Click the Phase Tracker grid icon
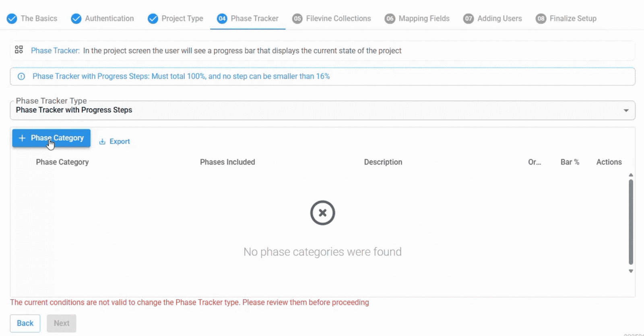This screenshot has width=644, height=336. [19, 50]
